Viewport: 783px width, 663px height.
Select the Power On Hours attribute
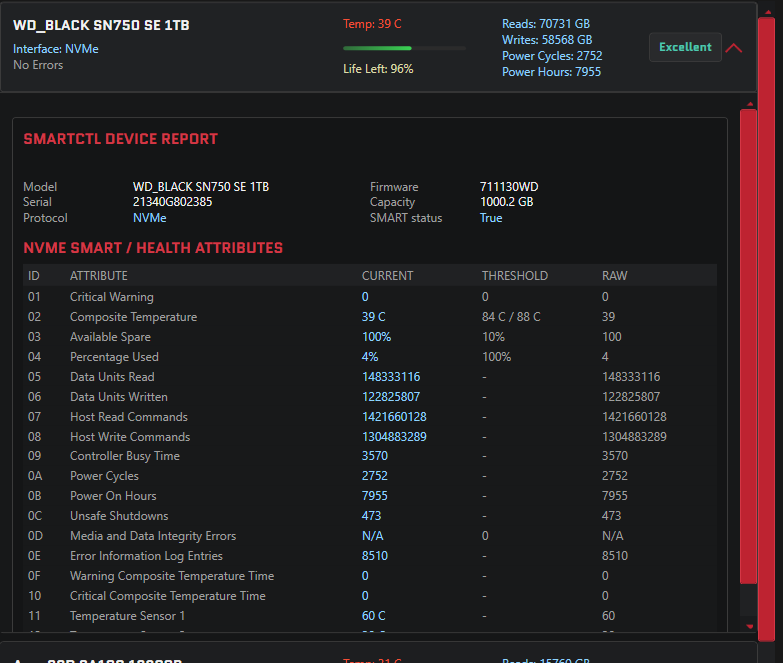113,496
